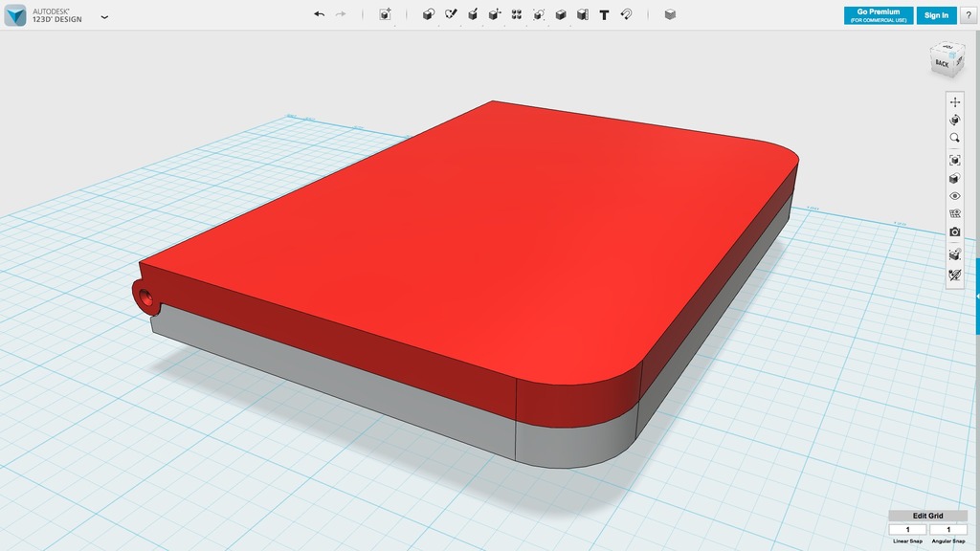Screen dimensions: 980x551
Task: Open the Combine tool
Action: [x=559, y=14]
